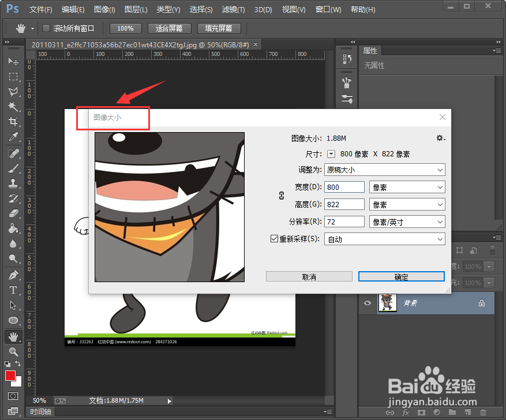Open the 图层(L) menu
506x420 pixels.
coord(136,10)
